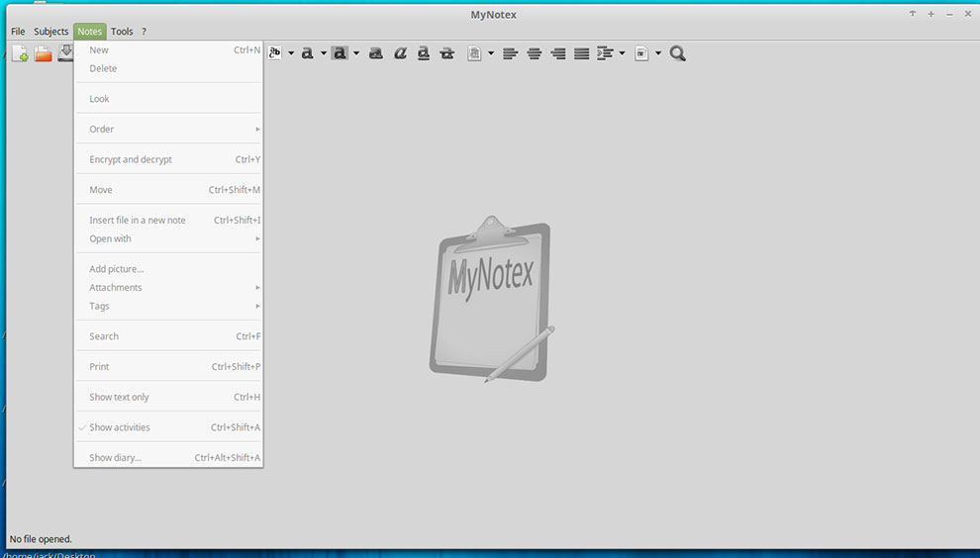Choose Print from Notes menu
980x558 pixels.
[x=168, y=367]
